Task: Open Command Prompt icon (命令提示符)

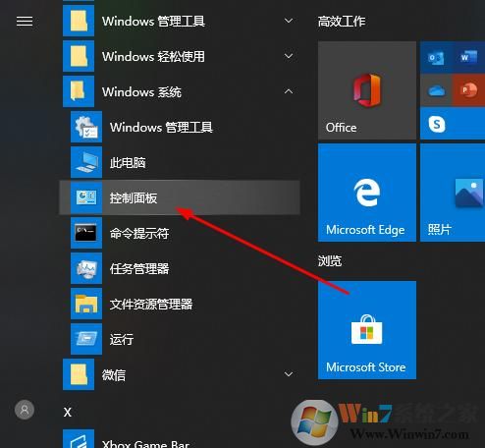Action: [86, 233]
